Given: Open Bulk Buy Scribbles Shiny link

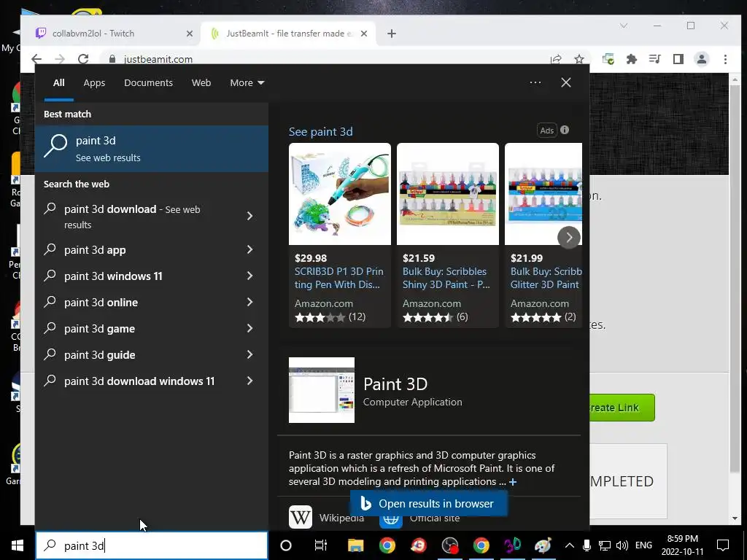Looking at the screenshot, I should pyautogui.click(x=446, y=278).
